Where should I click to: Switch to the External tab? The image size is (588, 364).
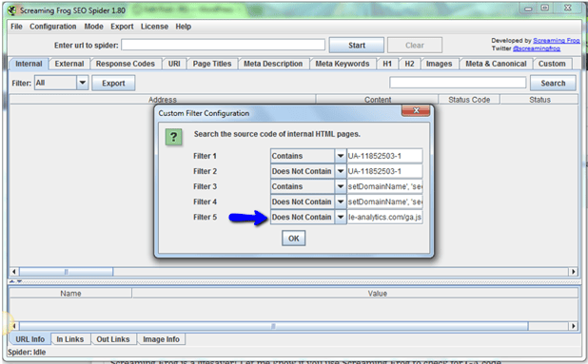[69, 64]
